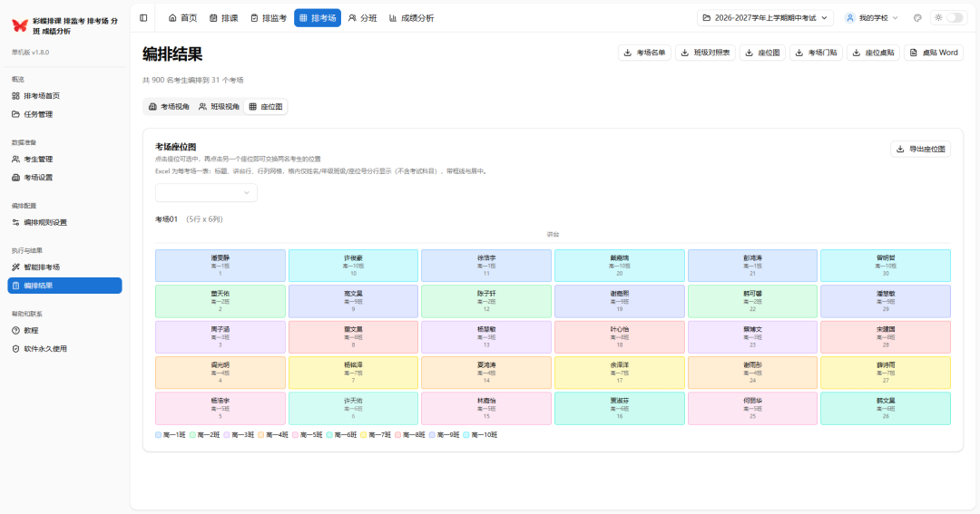The height and width of the screenshot is (514, 980).
Task: Click the 编排结果 page heading
Action: 172,54
